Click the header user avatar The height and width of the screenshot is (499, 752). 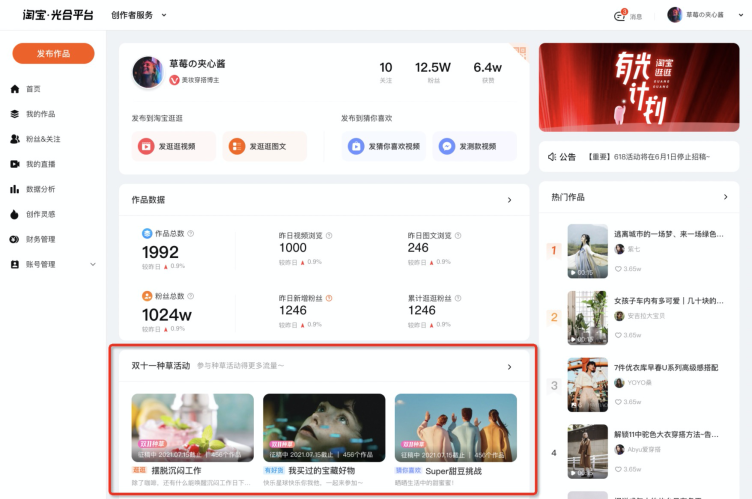[674, 15]
